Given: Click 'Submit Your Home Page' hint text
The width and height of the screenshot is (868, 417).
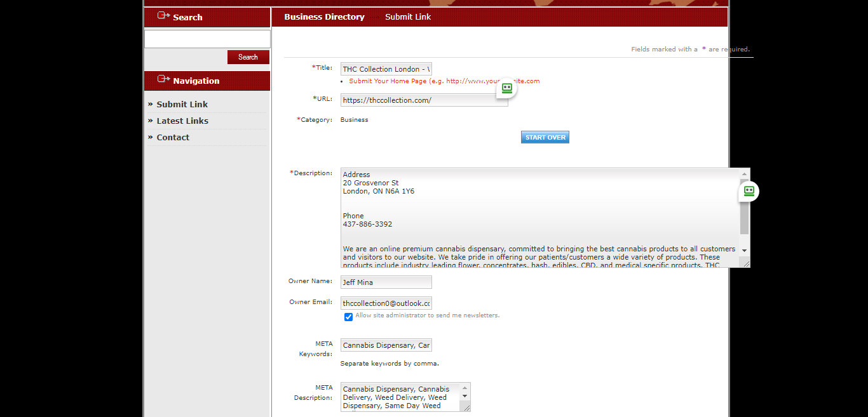Looking at the screenshot, I should coord(444,81).
